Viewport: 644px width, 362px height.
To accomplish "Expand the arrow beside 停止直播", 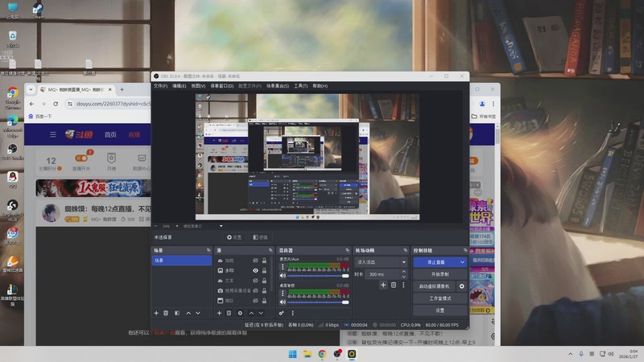I will pos(462,262).
